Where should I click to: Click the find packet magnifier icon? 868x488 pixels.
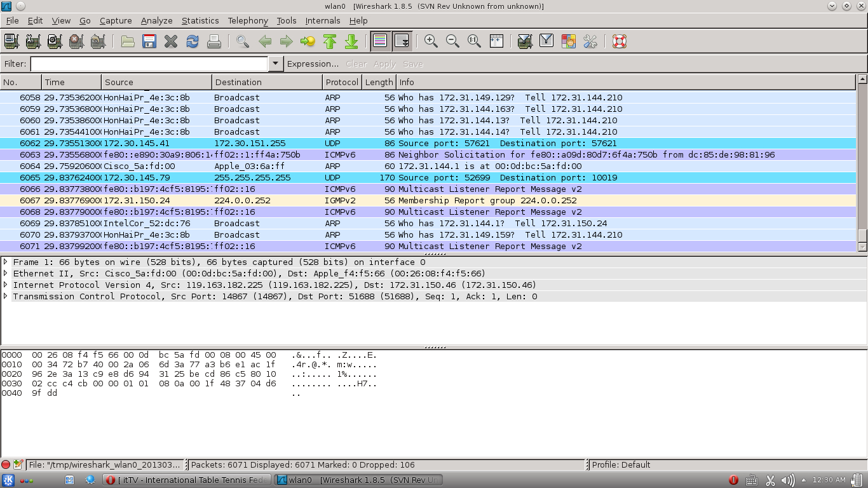[242, 41]
